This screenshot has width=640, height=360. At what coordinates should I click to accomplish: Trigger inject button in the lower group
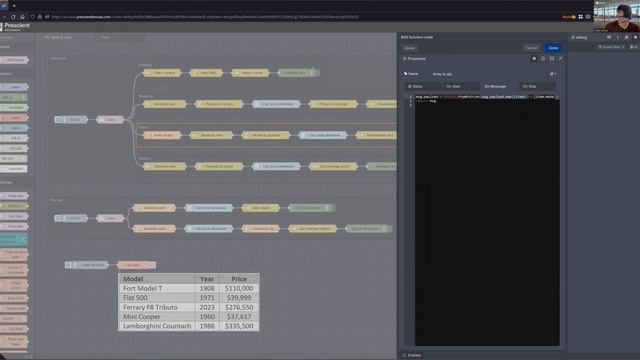click(x=58, y=218)
